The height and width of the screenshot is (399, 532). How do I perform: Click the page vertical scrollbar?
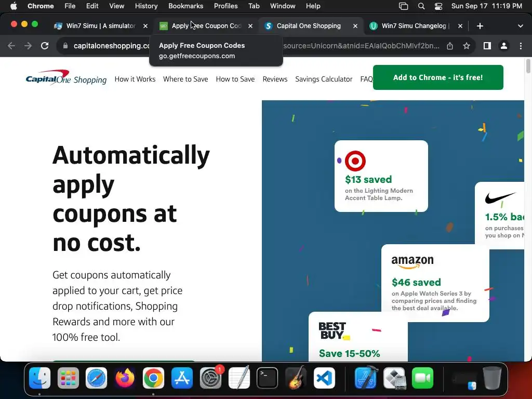528,66
